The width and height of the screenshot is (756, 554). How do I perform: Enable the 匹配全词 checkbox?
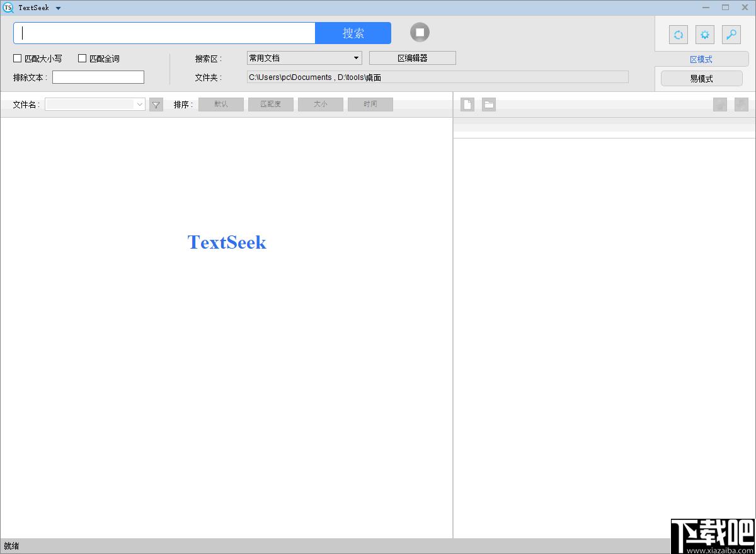[x=82, y=59]
